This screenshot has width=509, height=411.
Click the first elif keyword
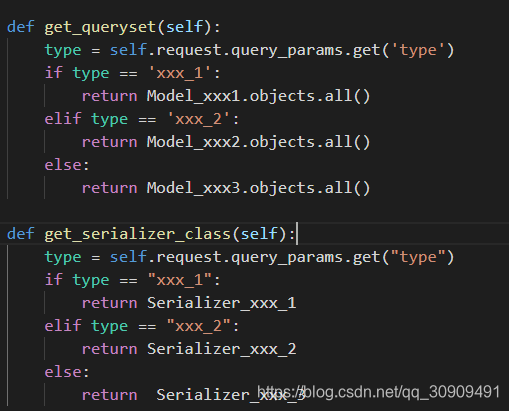click(63, 119)
